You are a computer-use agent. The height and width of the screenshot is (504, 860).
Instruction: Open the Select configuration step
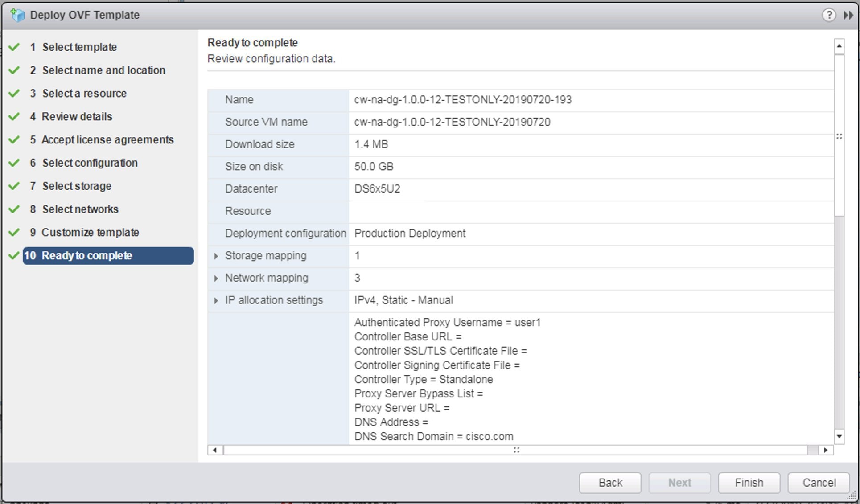(90, 163)
